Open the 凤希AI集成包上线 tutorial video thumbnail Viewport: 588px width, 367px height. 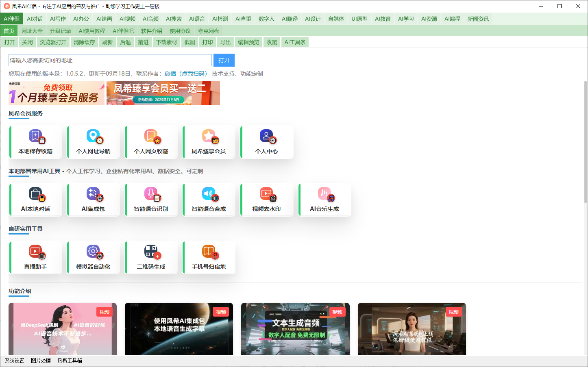point(412,329)
